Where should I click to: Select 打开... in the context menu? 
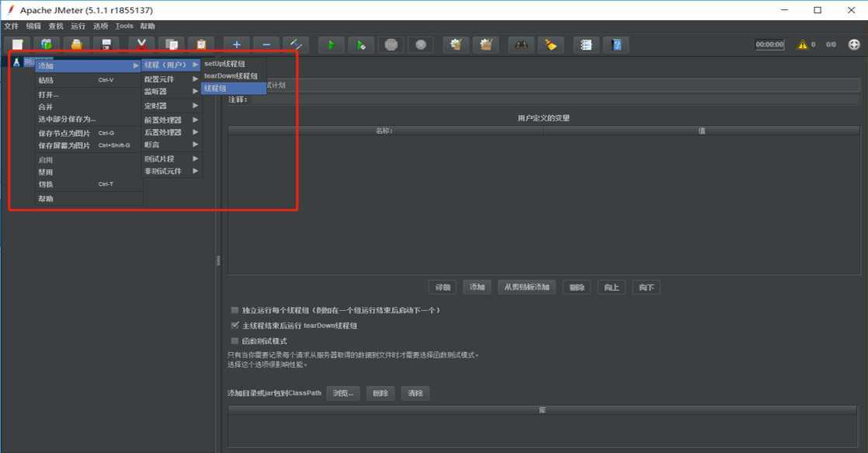coord(88,95)
